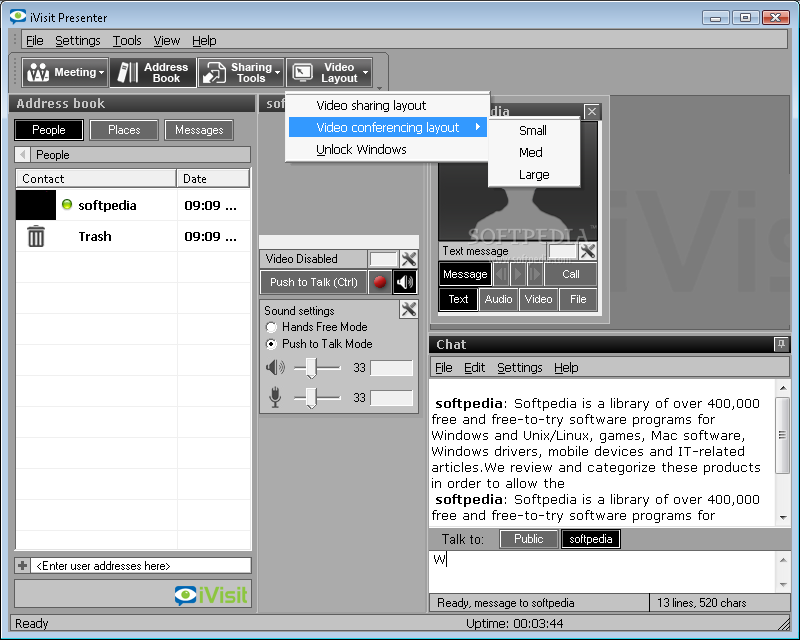Open Video Disabled settings wrench icon
The width and height of the screenshot is (800, 640).
pos(409,259)
